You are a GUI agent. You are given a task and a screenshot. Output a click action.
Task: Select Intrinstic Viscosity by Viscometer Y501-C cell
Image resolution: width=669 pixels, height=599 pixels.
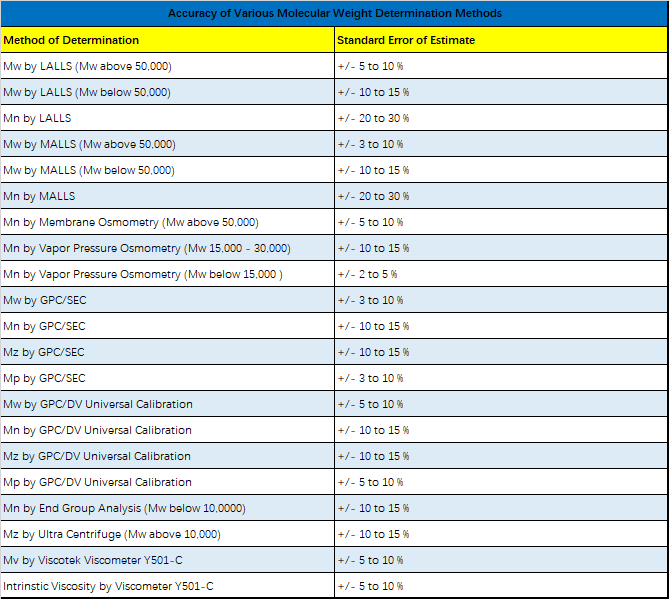[167, 586]
